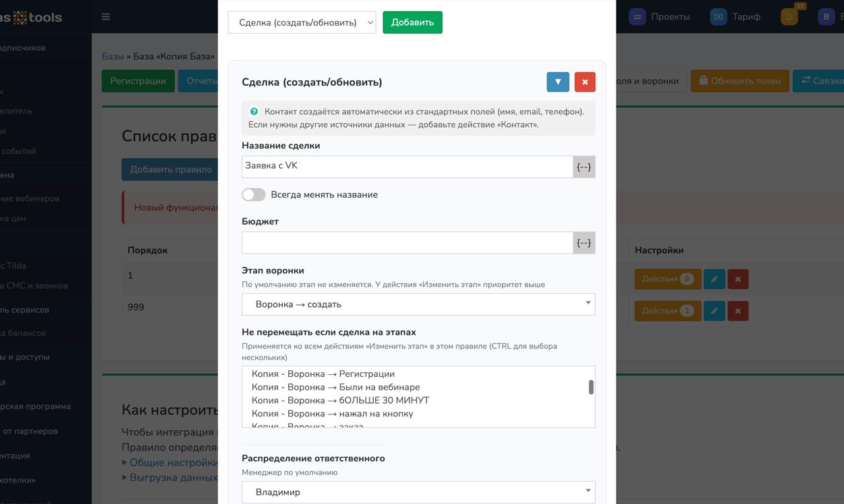Viewport: 844px width, 504px height.
Task: Click the hamburger menu icon
Action: 105,17
